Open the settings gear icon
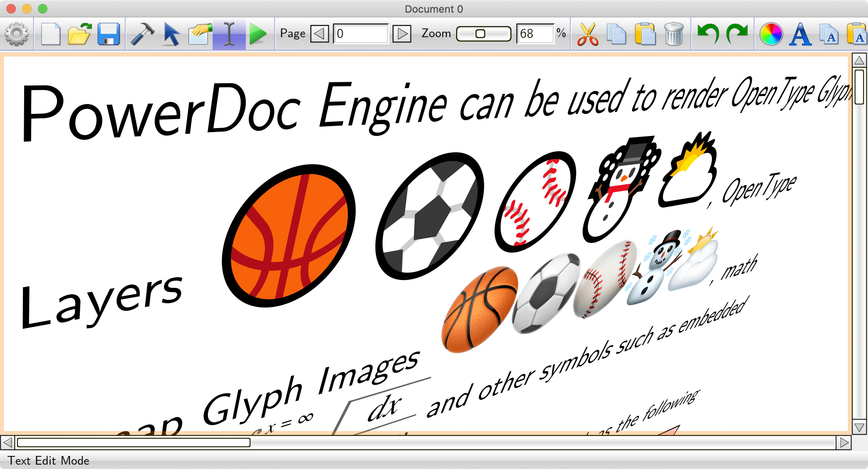Viewport: 868px width, 469px height. [x=17, y=34]
